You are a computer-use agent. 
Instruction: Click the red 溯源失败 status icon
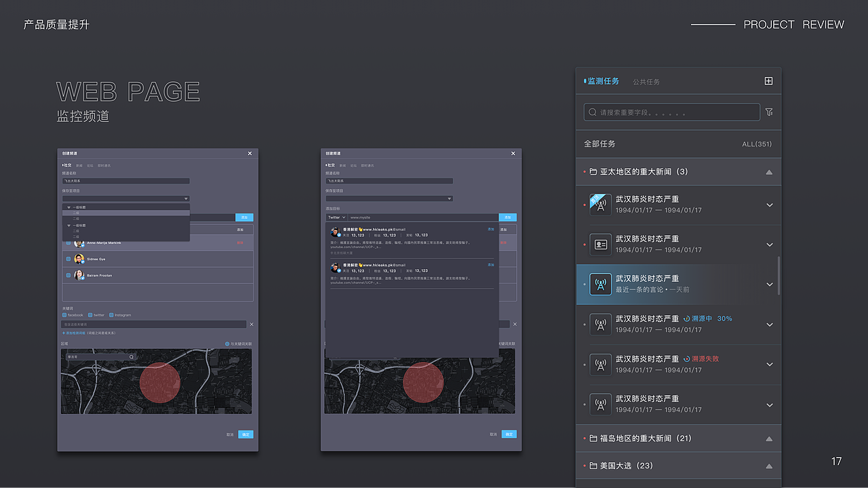pos(686,359)
